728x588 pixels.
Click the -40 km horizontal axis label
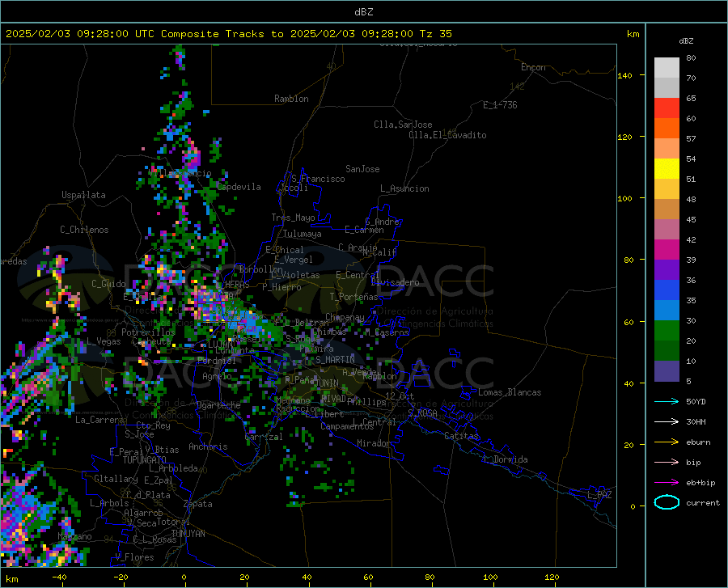click(x=59, y=577)
